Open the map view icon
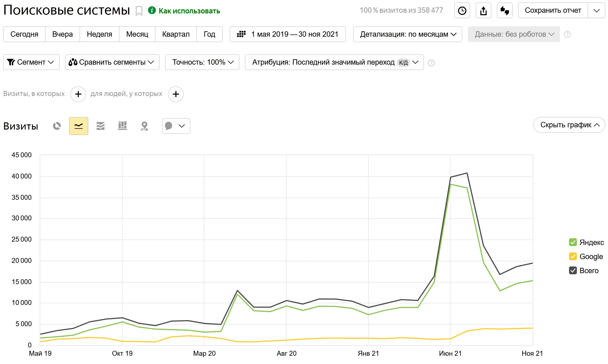 pos(144,126)
